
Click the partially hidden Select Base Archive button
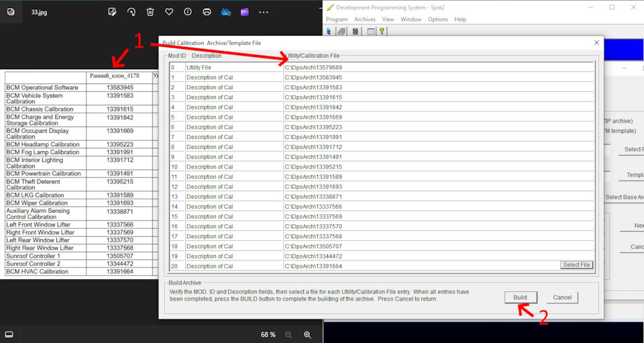pos(625,197)
